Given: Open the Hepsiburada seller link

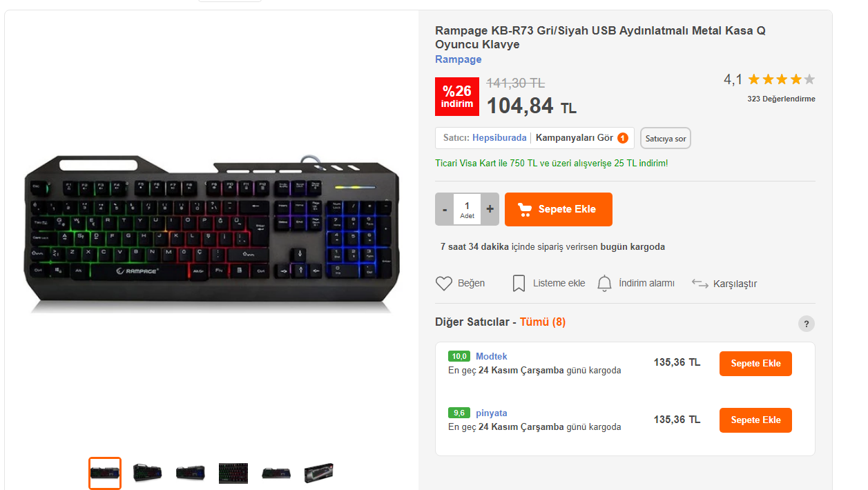Looking at the screenshot, I should point(499,138).
